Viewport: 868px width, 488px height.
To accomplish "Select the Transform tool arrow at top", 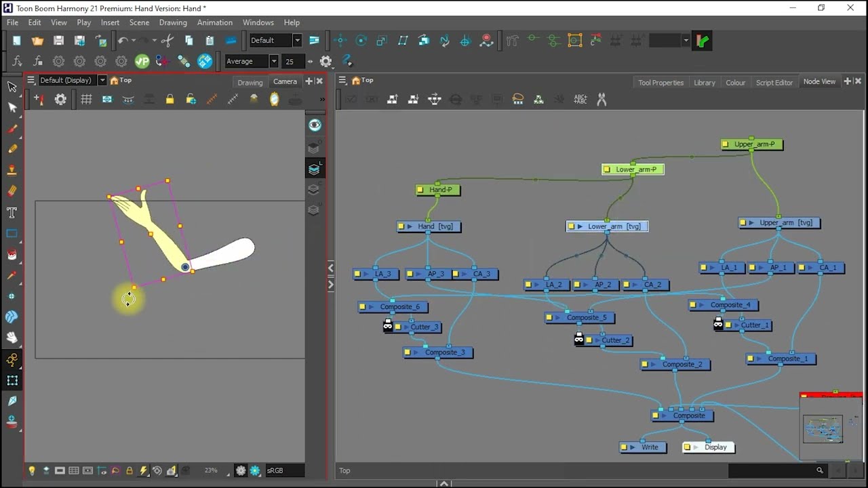I will pyautogui.click(x=12, y=87).
